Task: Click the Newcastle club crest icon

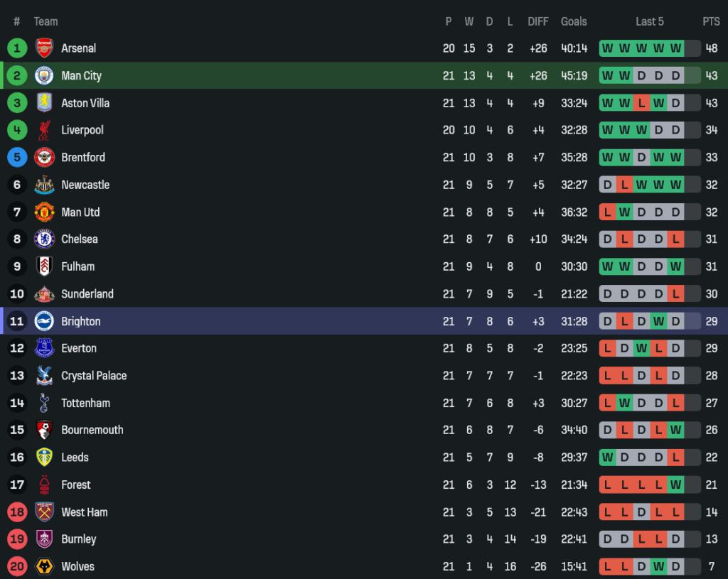Action: click(44, 185)
